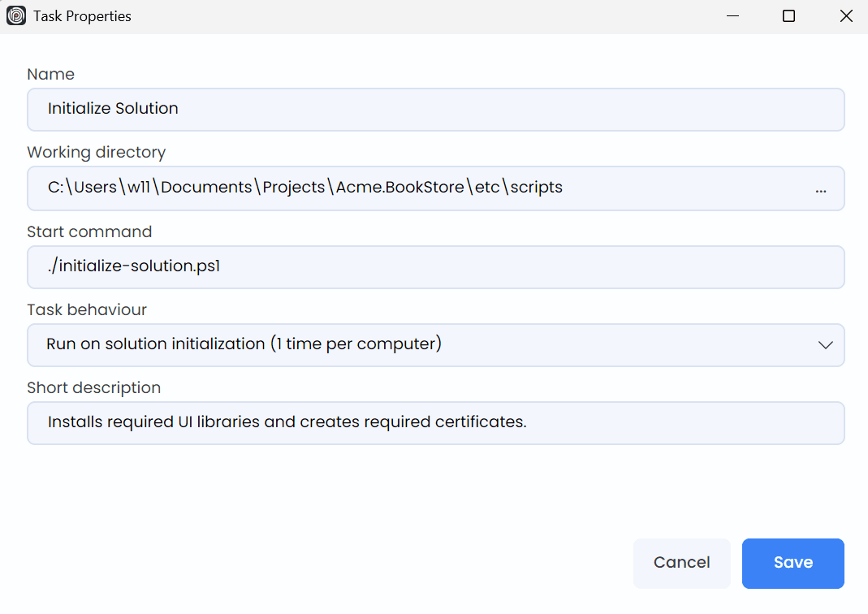Click the minimize icon on the dialog
This screenshot has height=614, width=868.
(732, 15)
